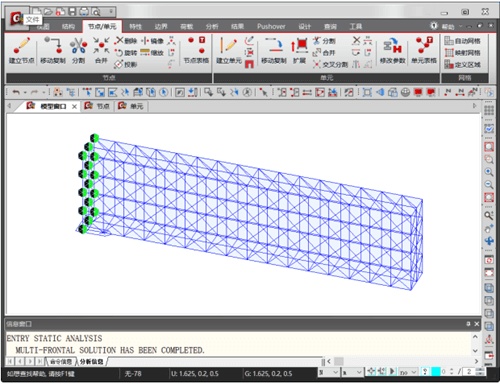
Task: Click the 交叉分割 intersect divide button
Action: coord(330,64)
